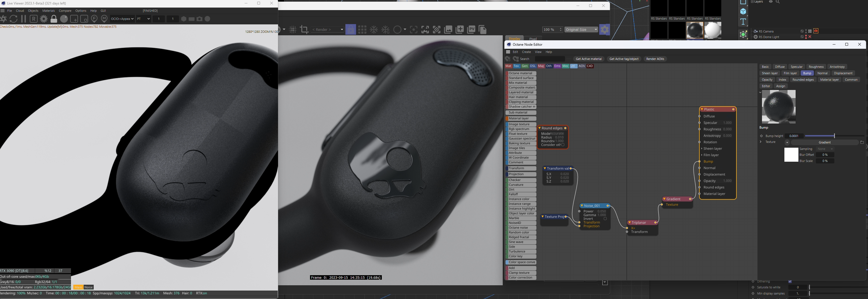Open the Original Size dropdown
This screenshot has width=868, height=299.
tap(581, 30)
